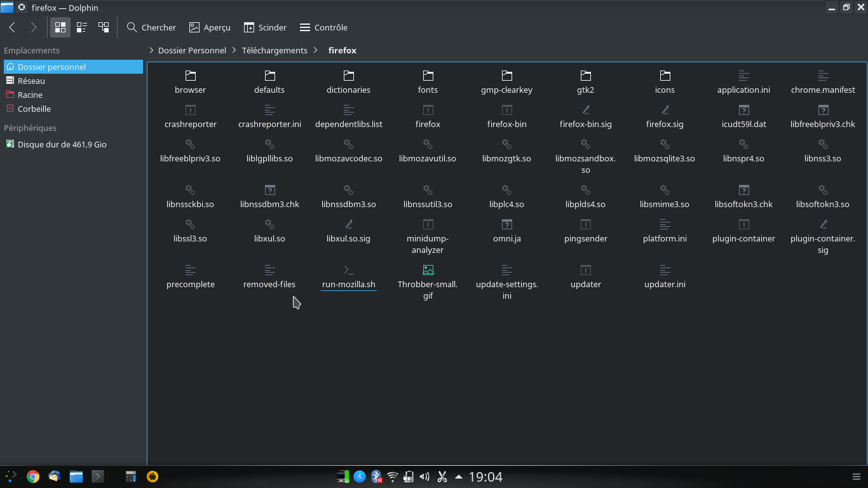Image resolution: width=868 pixels, height=488 pixels.
Task: Click Scinder to split the view
Action: coord(265,27)
